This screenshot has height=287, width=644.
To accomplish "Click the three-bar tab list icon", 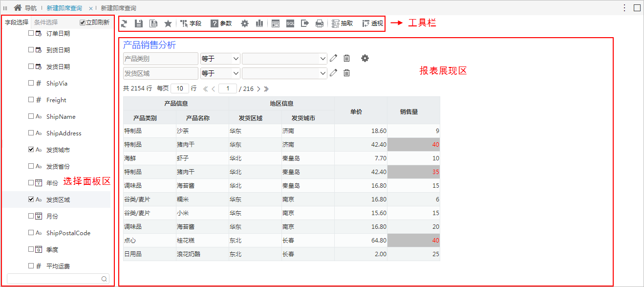I will point(5,8).
